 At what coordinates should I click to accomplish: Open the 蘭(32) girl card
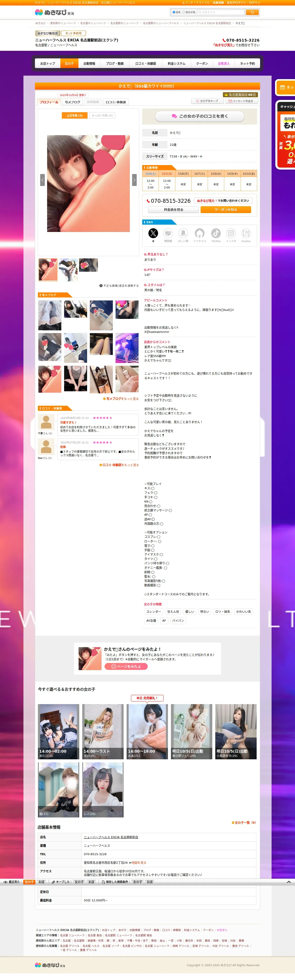click(59, 790)
